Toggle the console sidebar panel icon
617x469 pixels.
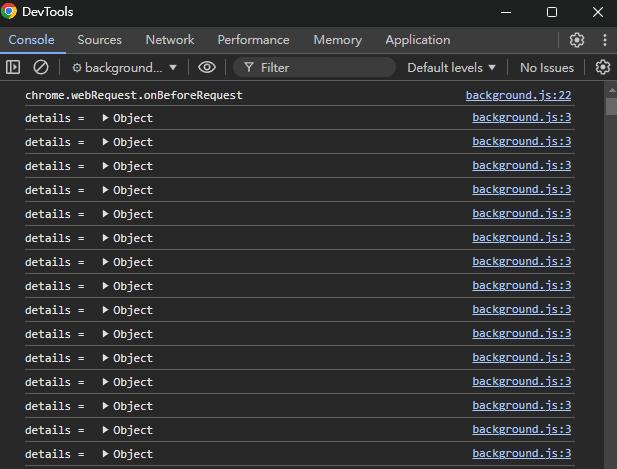click(x=13, y=67)
